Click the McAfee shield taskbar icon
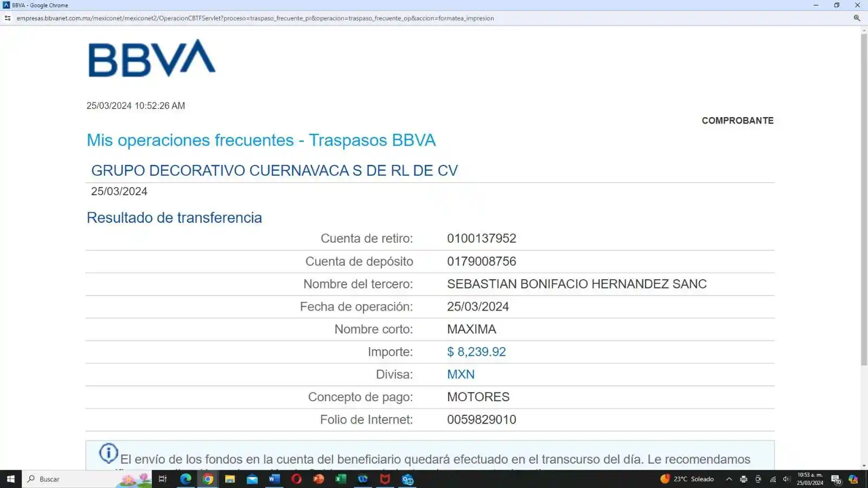The image size is (868, 488). click(x=385, y=479)
